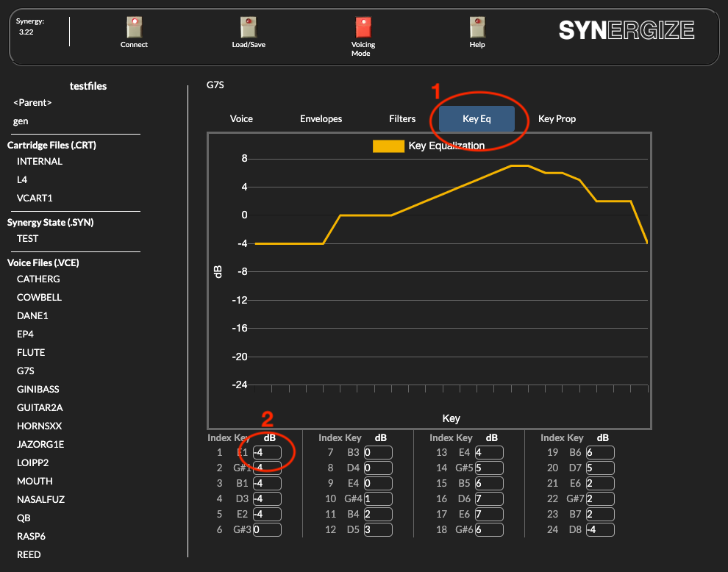This screenshot has width=728, height=572.
Task: Edit the dB field for index 5 (E2)
Action: pyautogui.click(x=267, y=515)
